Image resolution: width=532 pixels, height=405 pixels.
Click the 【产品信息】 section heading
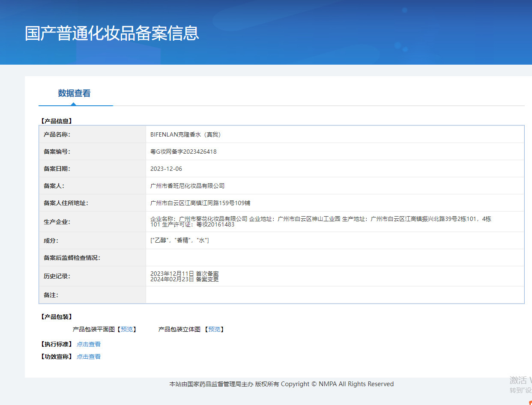point(56,121)
